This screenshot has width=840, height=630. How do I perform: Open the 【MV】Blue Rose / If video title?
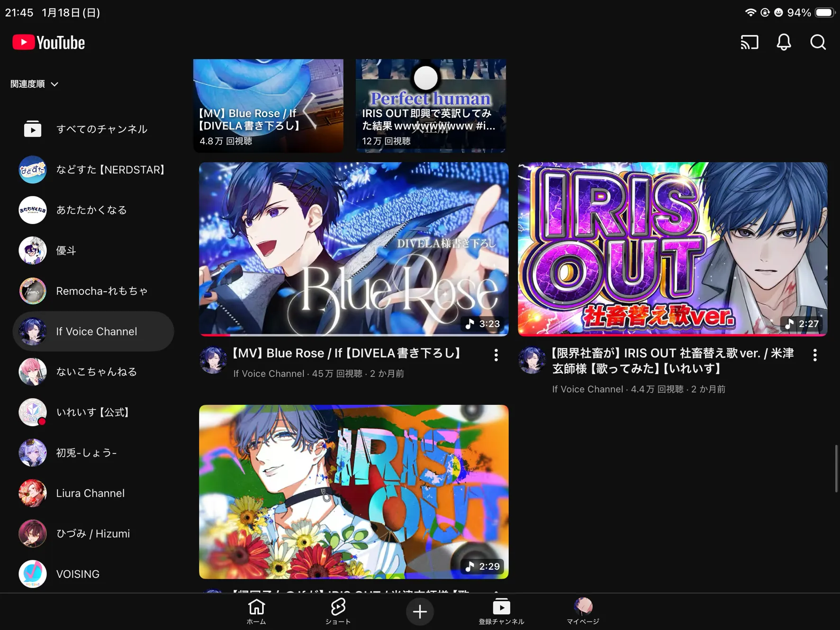[346, 353]
